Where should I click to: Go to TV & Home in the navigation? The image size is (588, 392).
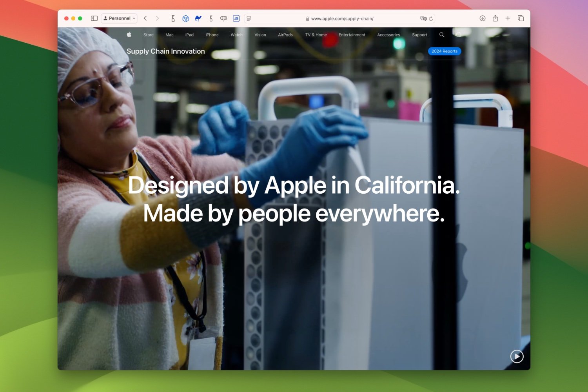pos(316,35)
